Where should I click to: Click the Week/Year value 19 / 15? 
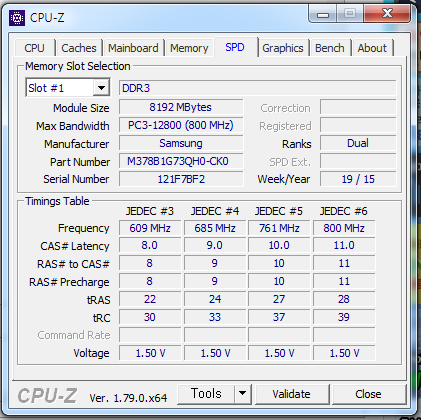pos(358,179)
